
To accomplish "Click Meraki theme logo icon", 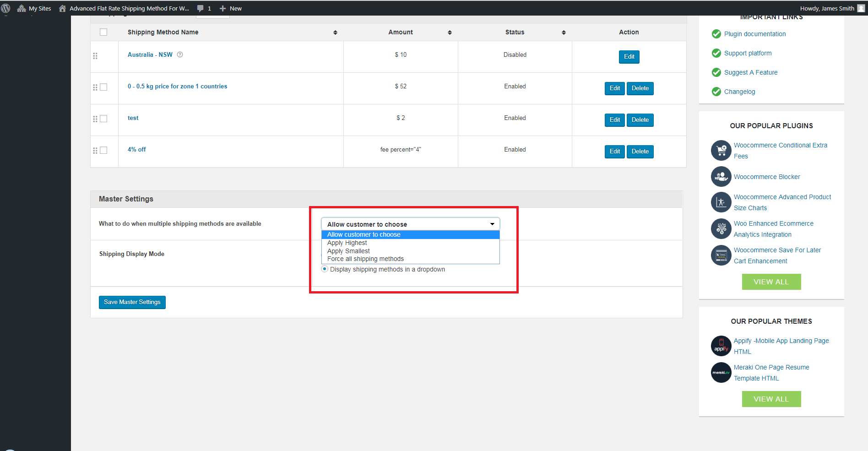I will (721, 372).
